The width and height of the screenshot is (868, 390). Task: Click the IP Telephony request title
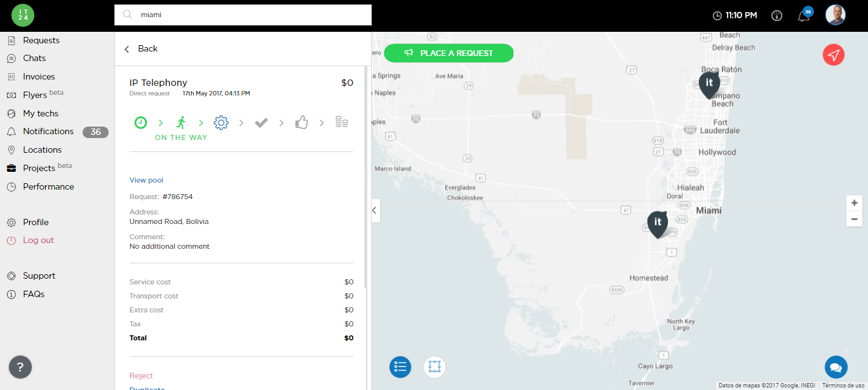[x=158, y=83]
